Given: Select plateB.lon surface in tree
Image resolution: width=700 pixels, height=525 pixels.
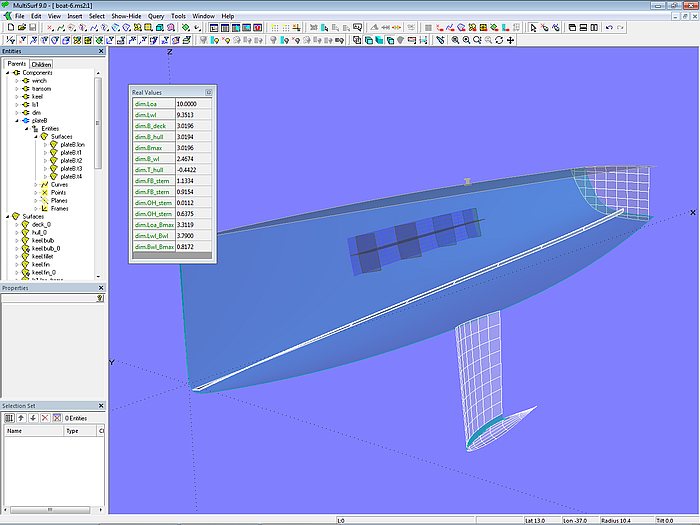Looking at the screenshot, I should (x=72, y=145).
